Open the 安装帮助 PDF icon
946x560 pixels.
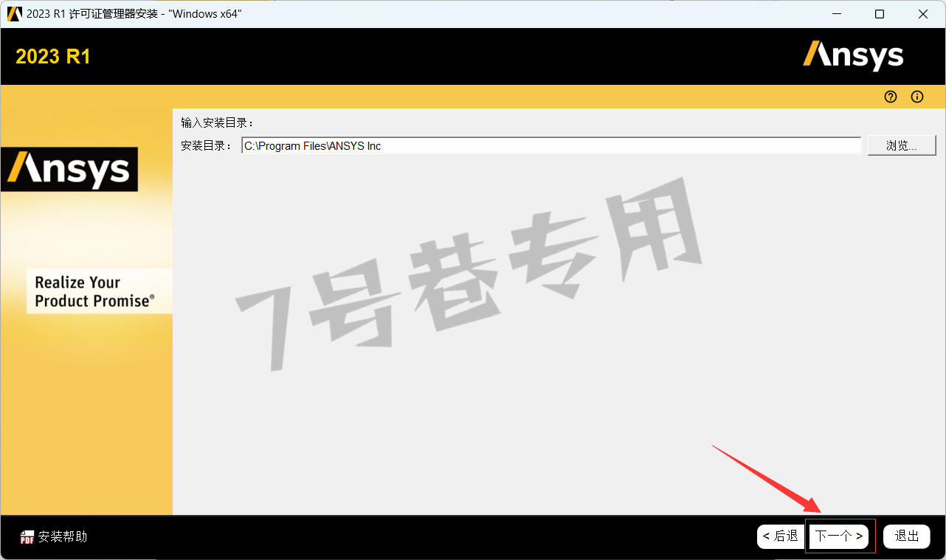27,537
